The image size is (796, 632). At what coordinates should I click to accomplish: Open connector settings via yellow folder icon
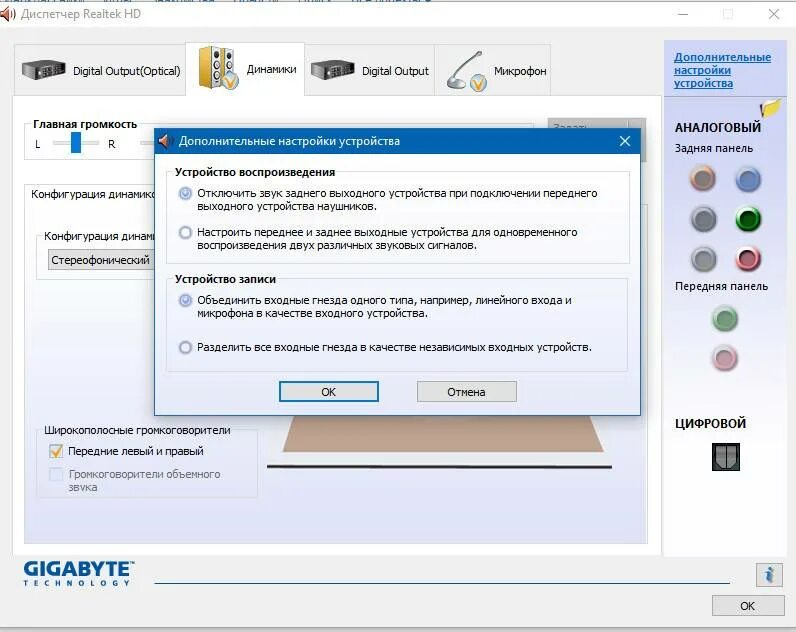coord(771,108)
